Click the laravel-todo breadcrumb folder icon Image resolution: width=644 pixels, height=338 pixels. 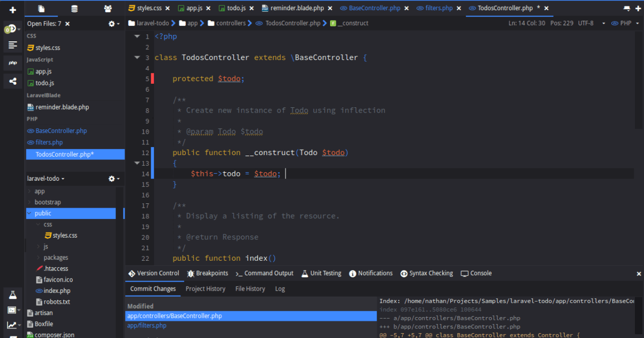point(131,24)
